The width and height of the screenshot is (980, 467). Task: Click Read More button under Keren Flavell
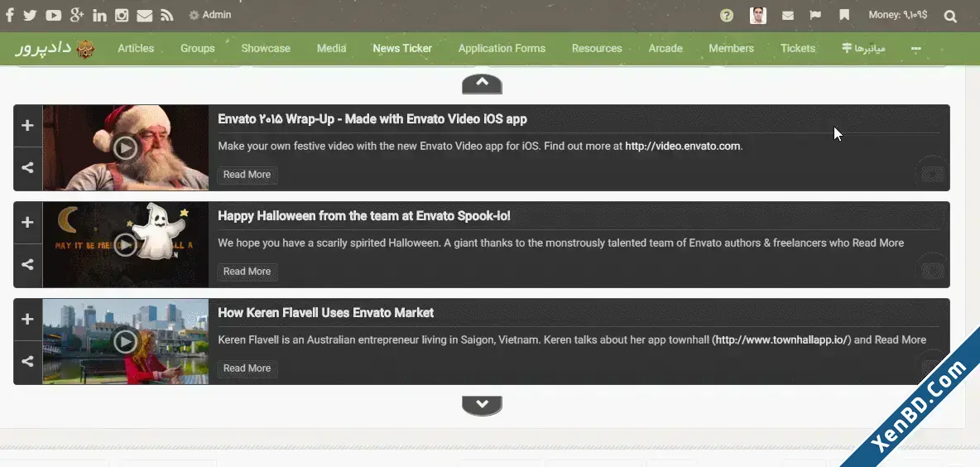(247, 368)
